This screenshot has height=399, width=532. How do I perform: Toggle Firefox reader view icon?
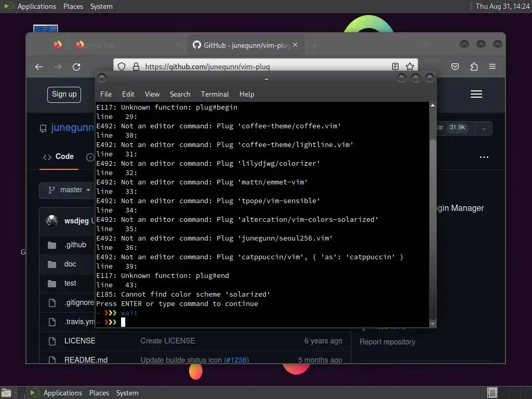tap(395, 66)
